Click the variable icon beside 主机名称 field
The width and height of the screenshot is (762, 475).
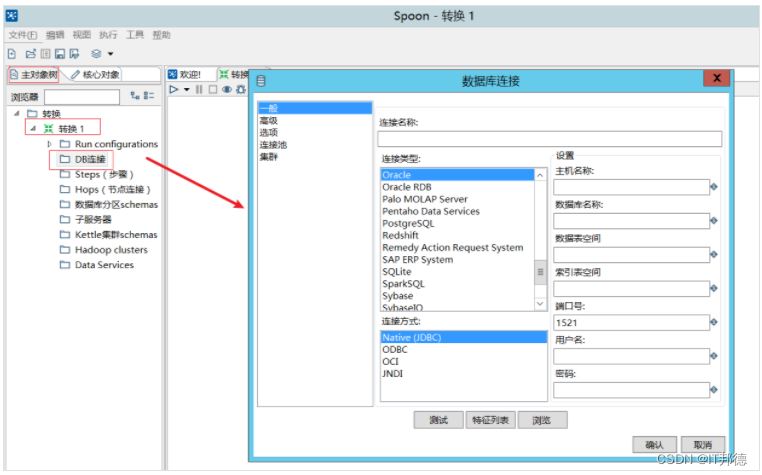tap(714, 186)
